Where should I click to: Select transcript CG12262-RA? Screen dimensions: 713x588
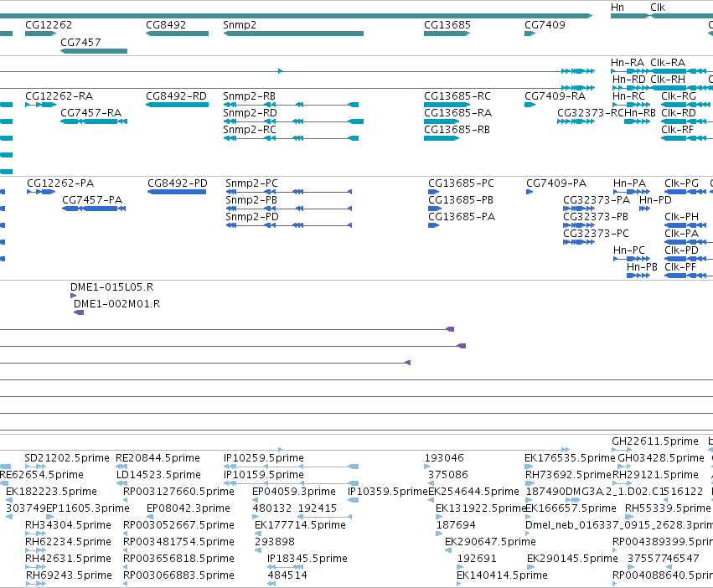click(59, 96)
